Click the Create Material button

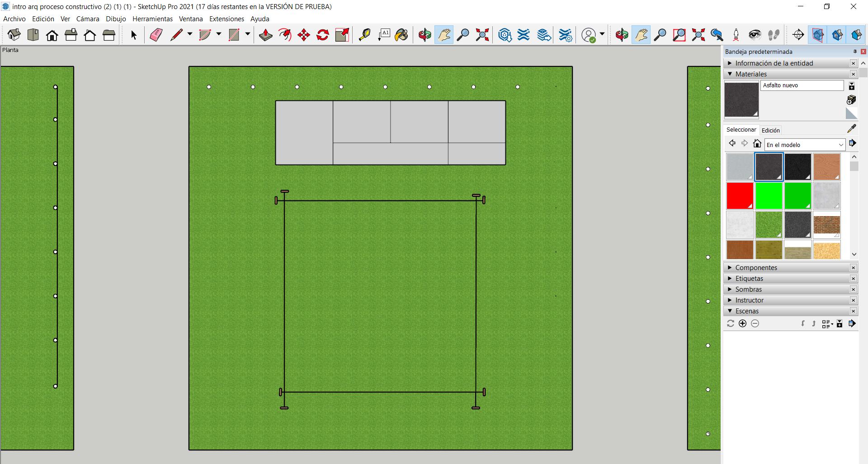pos(851,99)
